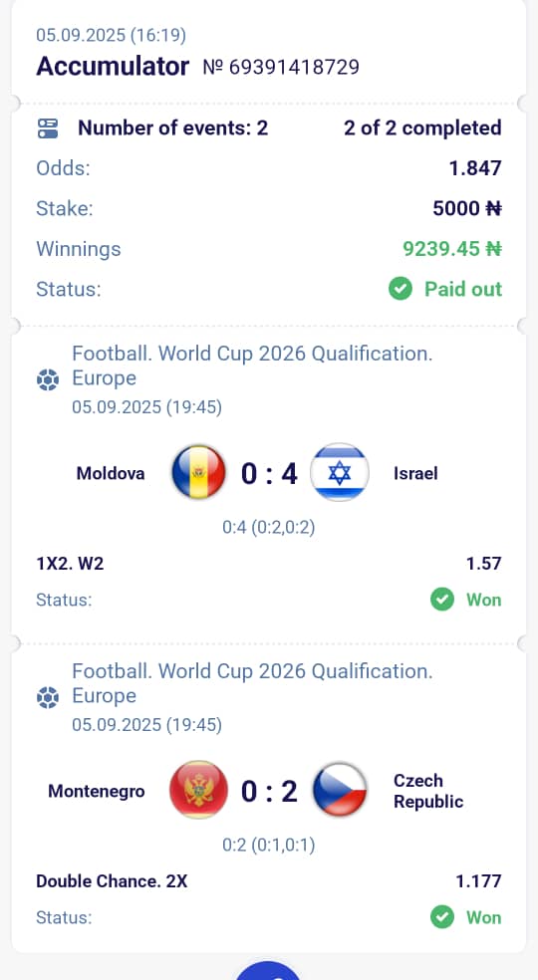
Task: Click the football icon beside the first match league
Action: (48, 379)
